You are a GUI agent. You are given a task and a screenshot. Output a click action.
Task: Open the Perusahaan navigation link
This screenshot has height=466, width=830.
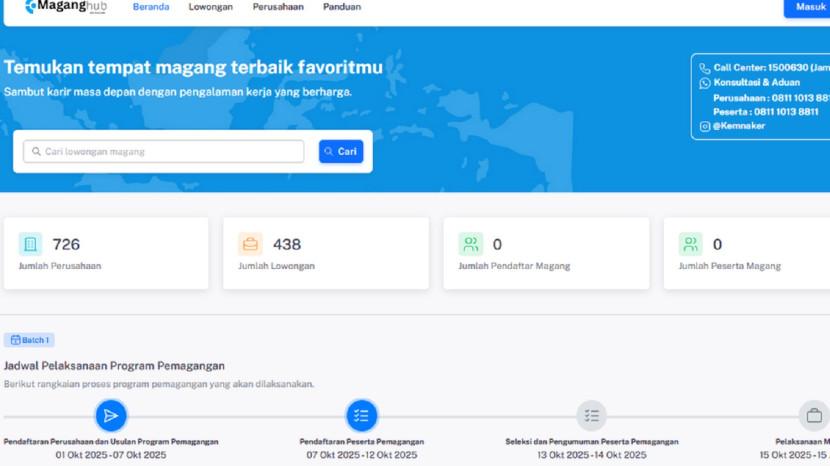278,7
